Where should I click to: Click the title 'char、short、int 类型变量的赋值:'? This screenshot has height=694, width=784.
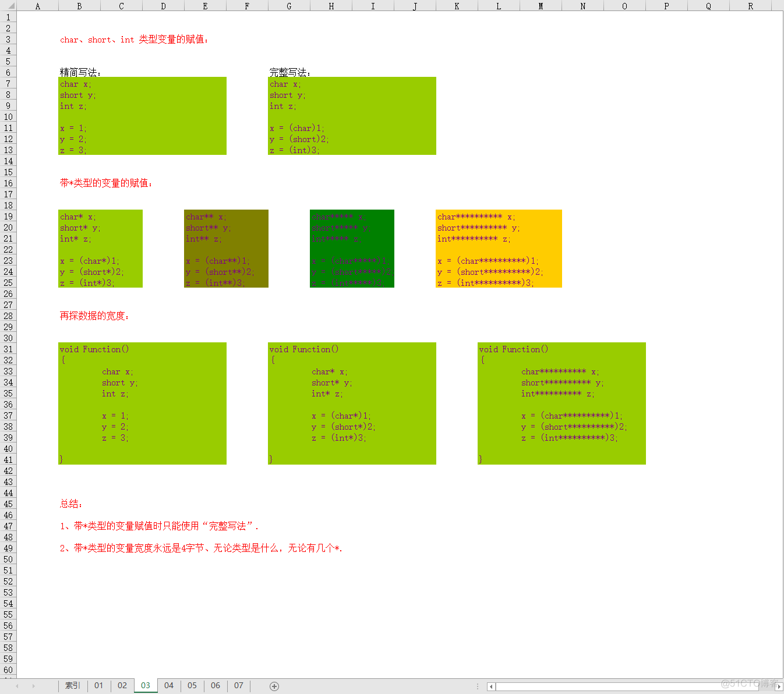[x=134, y=40]
